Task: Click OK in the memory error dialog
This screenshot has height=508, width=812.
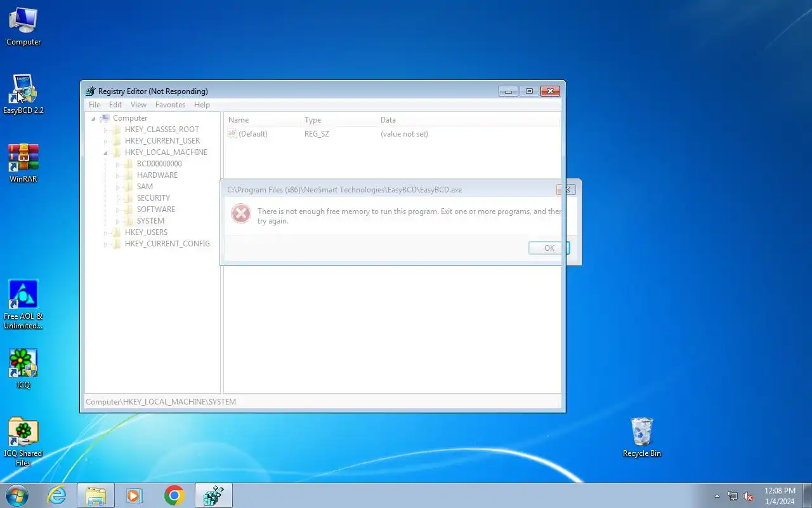Action: tap(549, 248)
